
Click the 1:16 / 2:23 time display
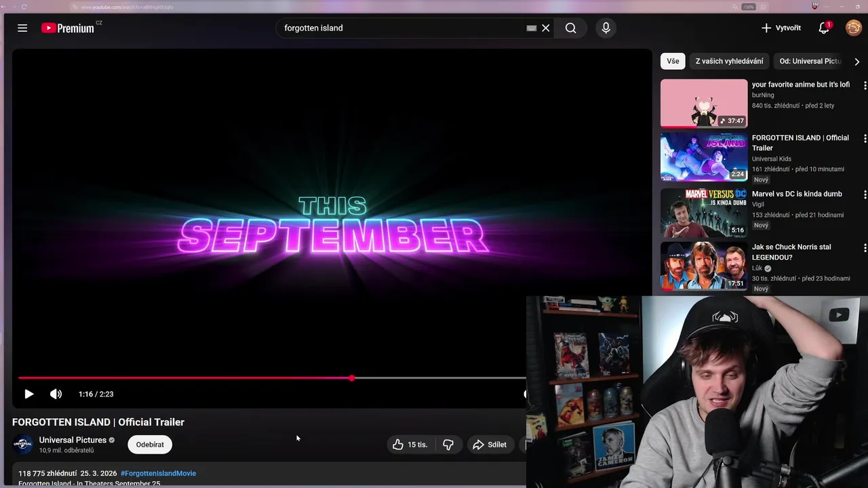96,394
